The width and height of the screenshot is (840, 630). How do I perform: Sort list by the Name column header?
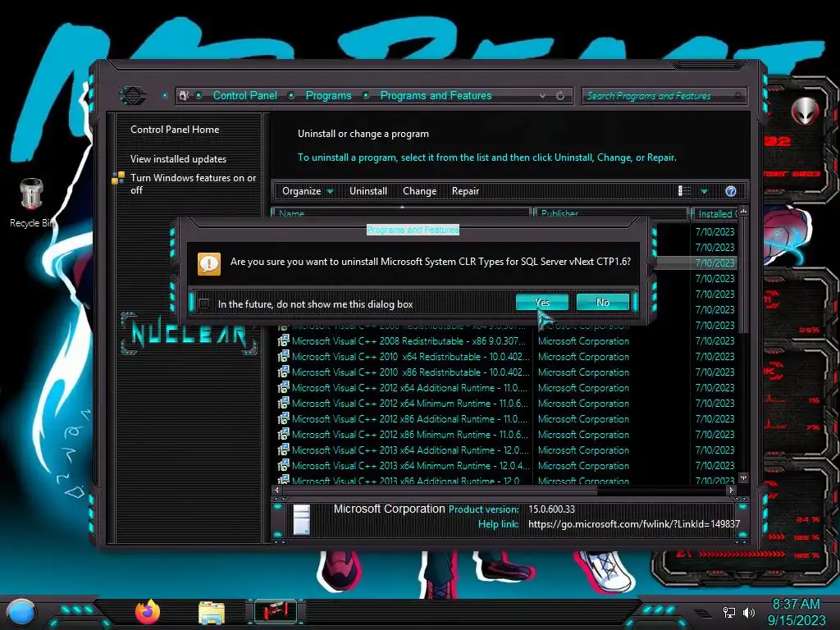[x=400, y=213]
